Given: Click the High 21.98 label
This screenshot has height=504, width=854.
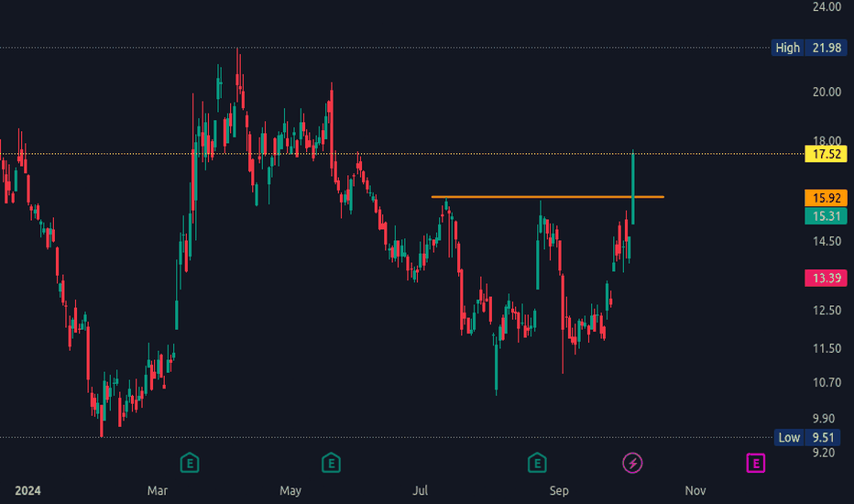Looking at the screenshot, I should click(x=809, y=48).
